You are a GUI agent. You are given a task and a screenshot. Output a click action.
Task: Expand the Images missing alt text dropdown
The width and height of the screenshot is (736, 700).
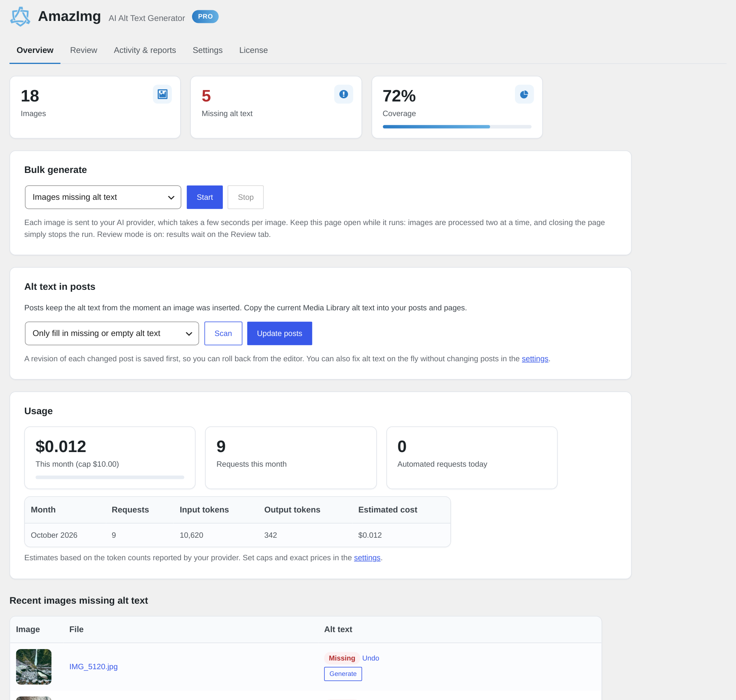click(x=103, y=197)
